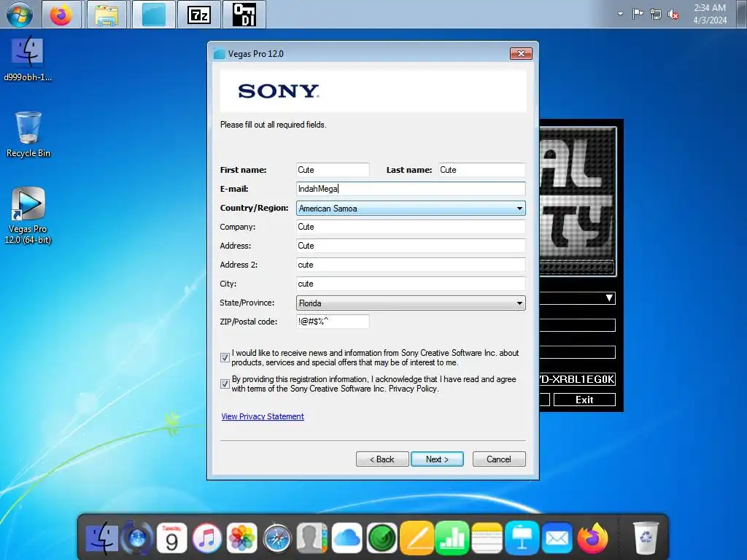
Task: Click the Vegas Pro 12.0 title bar text
Action: point(256,54)
